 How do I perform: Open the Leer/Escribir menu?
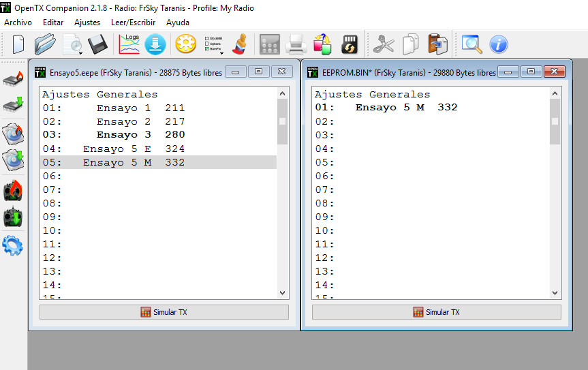[x=133, y=22]
